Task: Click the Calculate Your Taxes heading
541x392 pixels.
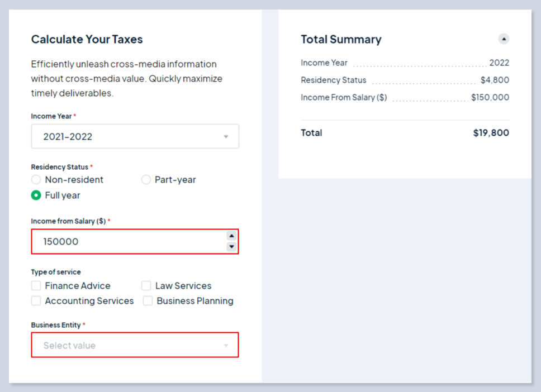Action: [x=87, y=40]
